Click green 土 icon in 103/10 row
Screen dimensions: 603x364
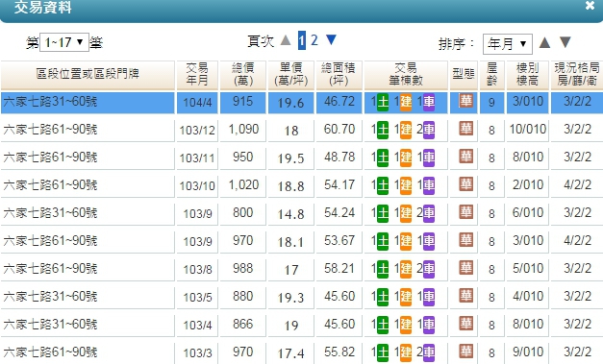pos(383,185)
